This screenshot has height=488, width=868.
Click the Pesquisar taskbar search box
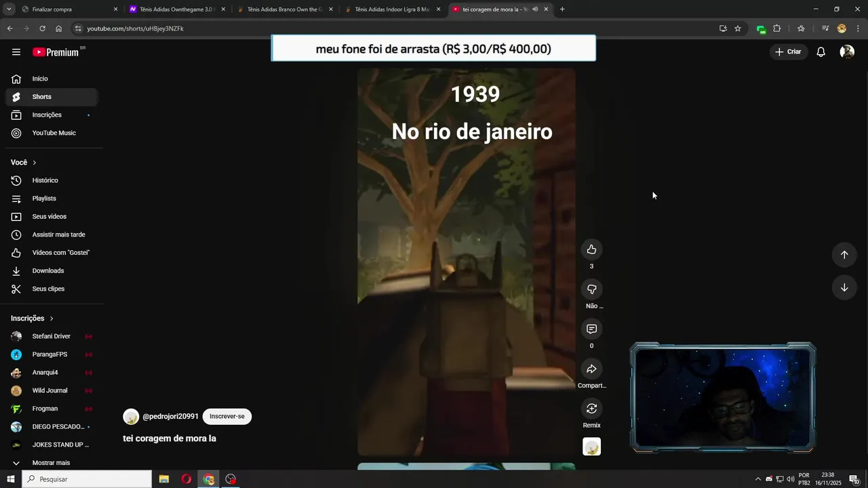tap(87, 479)
